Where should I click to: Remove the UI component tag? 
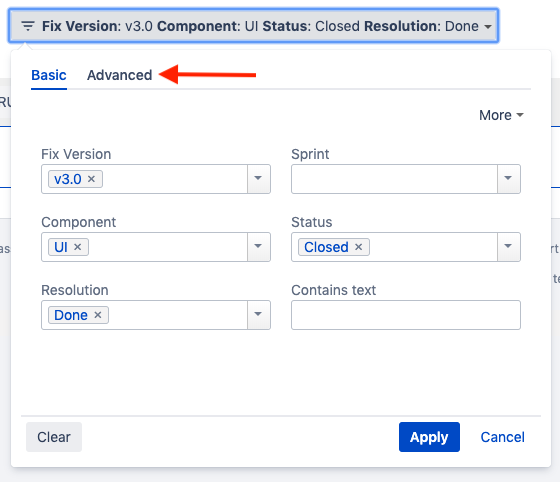[x=78, y=247]
